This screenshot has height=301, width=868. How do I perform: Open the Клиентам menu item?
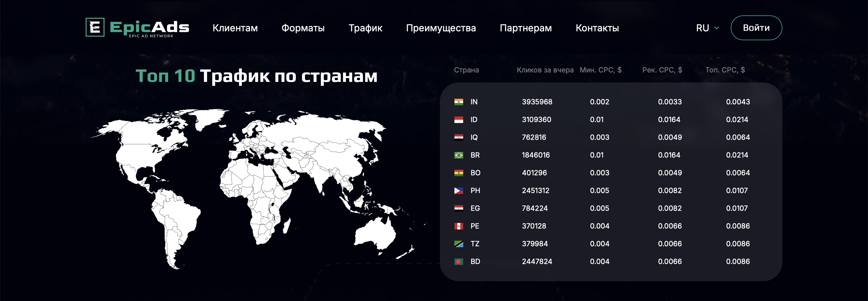coord(235,28)
